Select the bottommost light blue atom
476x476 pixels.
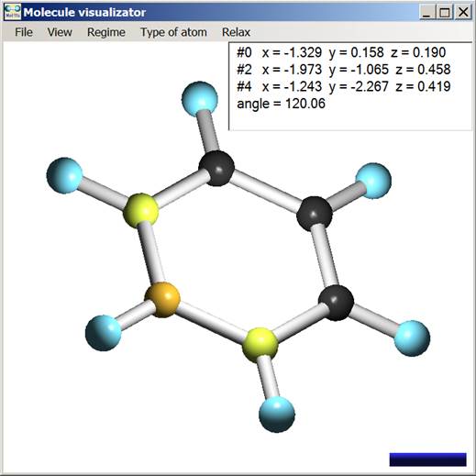point(277,415)
